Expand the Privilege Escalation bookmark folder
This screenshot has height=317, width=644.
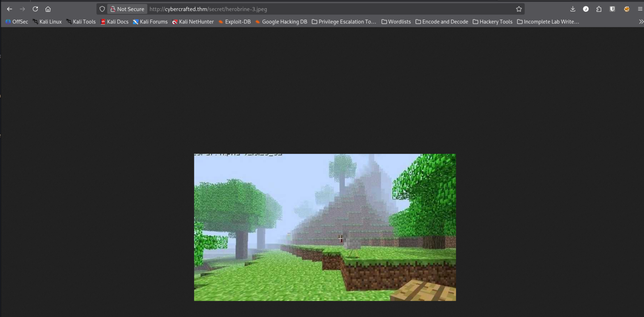pos(344,22)
